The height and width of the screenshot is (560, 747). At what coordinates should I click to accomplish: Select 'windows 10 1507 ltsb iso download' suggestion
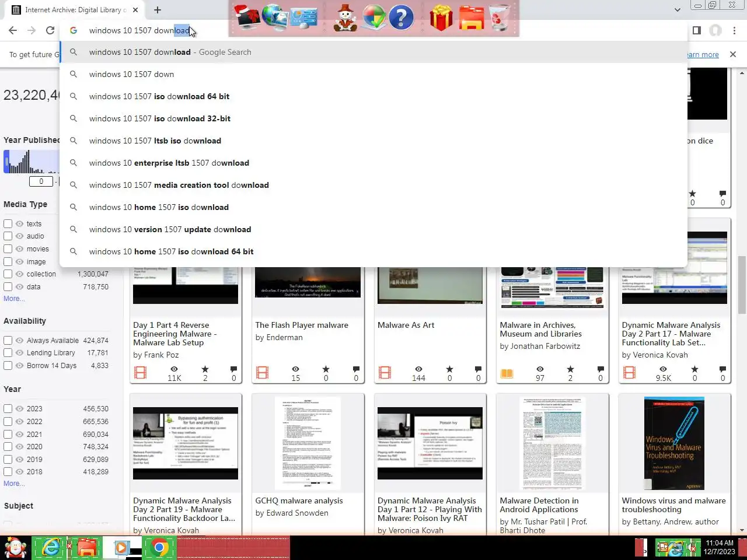click(373, 141)
